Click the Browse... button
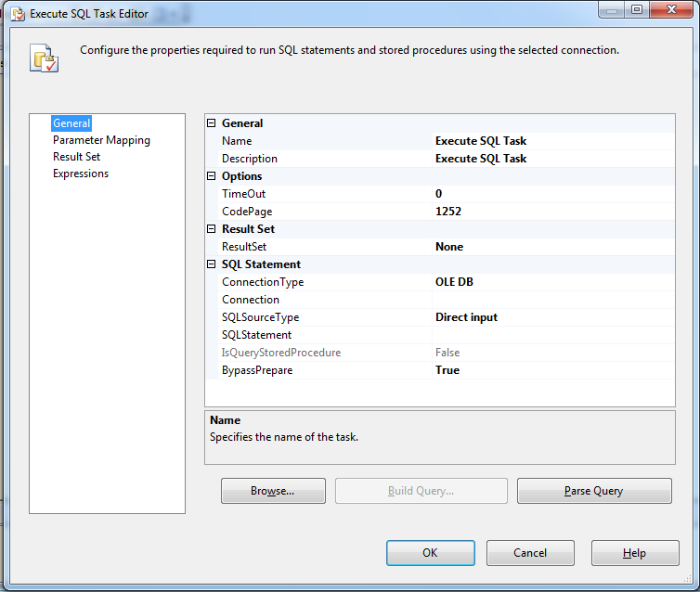 pyautogui.click(x=273, y=491)
